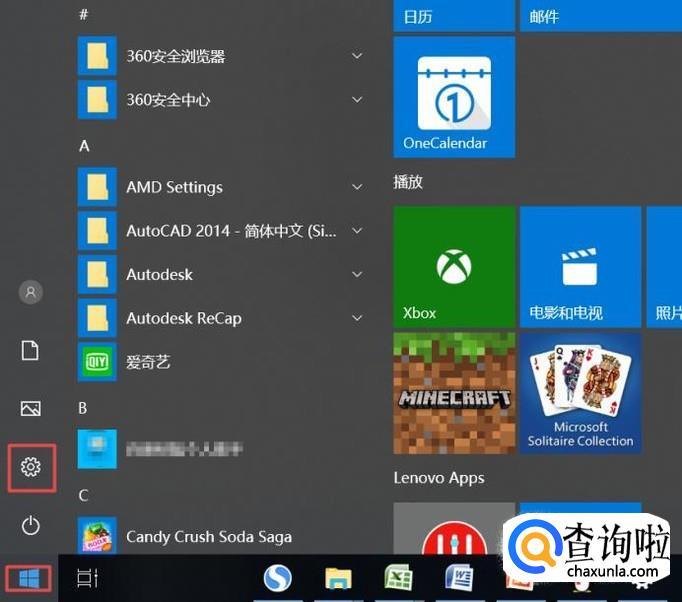Open Task View on the taskbar

87,579
